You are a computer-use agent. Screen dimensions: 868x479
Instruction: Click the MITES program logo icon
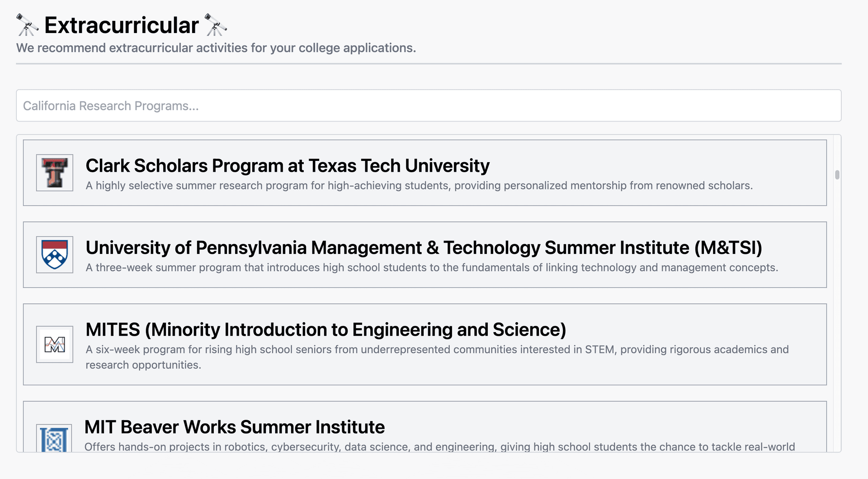[x=55, y=344]
